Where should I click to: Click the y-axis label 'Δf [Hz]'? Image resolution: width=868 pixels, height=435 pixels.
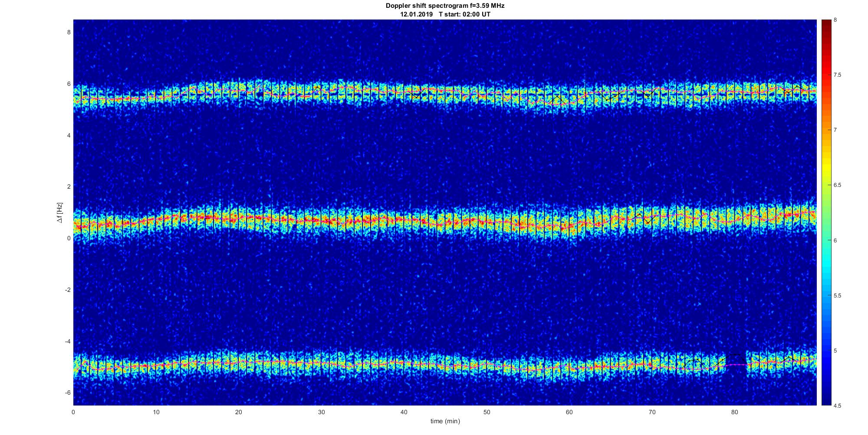coord(60,213)
